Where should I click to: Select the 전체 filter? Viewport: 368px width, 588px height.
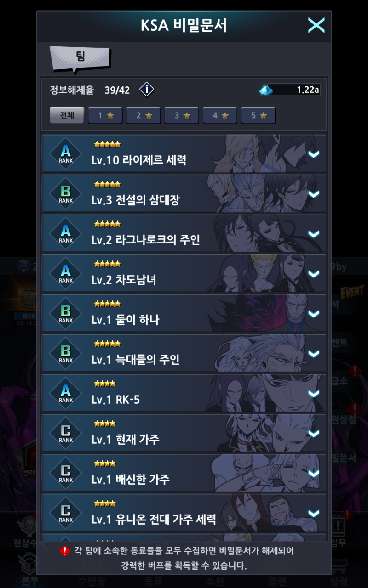[x=67, y=115]
